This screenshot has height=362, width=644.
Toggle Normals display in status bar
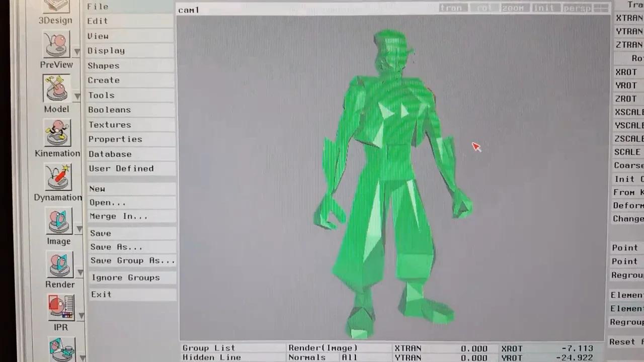tap(307, 357)
